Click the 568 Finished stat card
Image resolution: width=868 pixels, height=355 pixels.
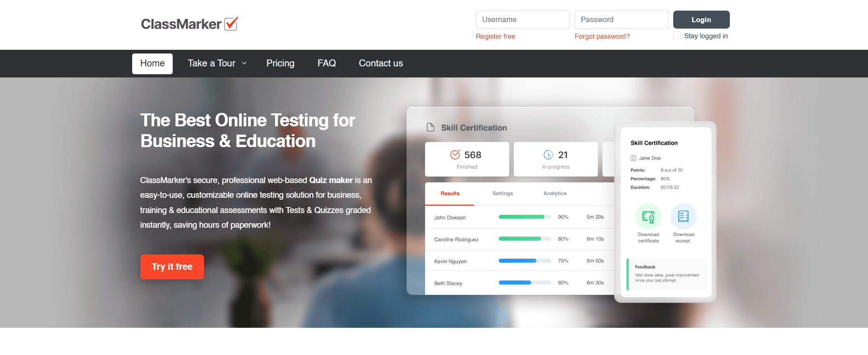467,159
